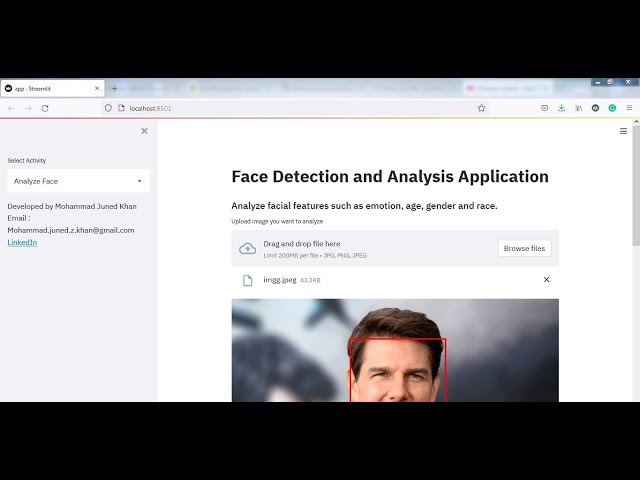Click the uploaded face image preview
The width and height of the screenshot is (640, 480).
coord(395,350)
